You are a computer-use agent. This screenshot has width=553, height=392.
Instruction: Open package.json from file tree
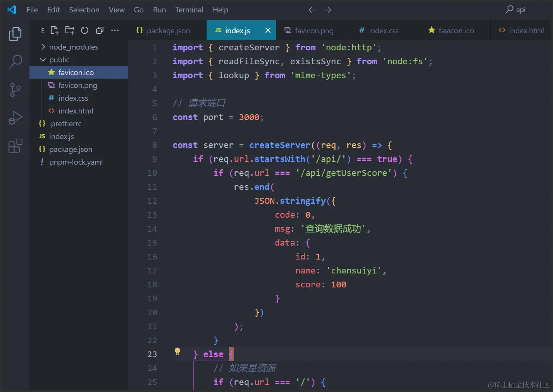point(79,149)
